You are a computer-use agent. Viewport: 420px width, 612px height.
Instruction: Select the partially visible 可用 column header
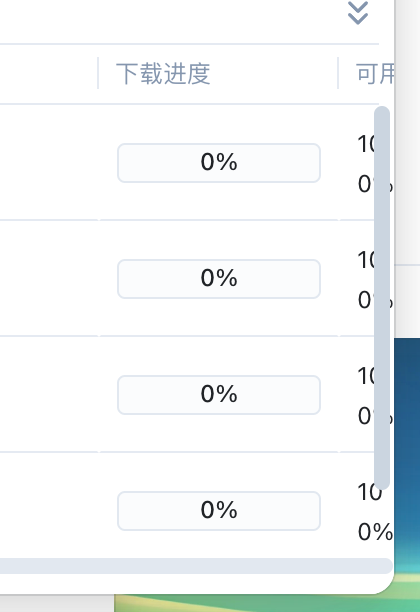375,73
